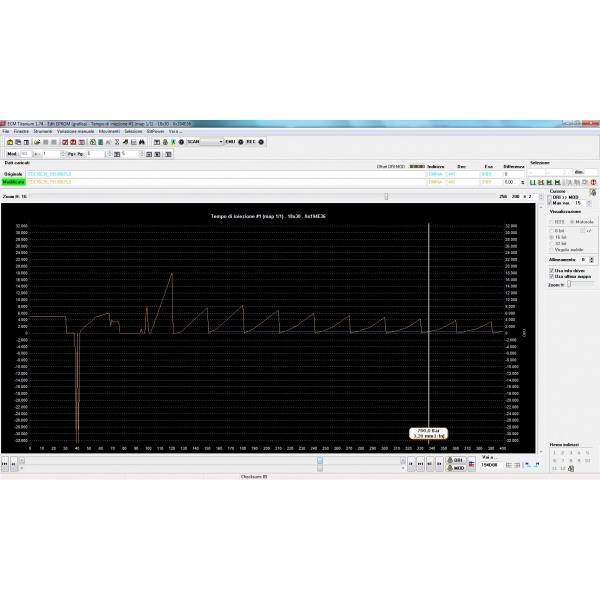This screenshot has width=600, height=600.
Task: Click the 700,0 Bar cursor tooltip on graph
Action: coord(429,434)
